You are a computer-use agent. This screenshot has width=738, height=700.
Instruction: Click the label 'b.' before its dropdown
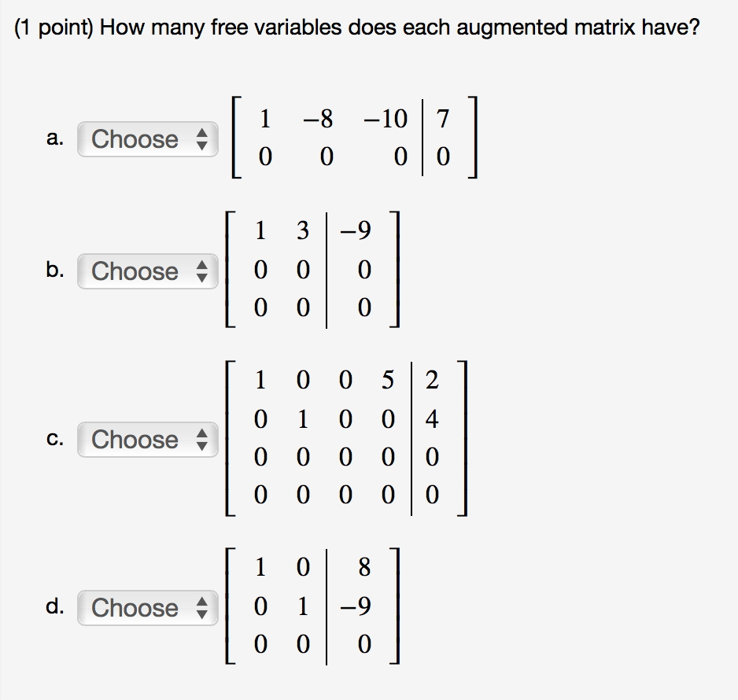54,271
